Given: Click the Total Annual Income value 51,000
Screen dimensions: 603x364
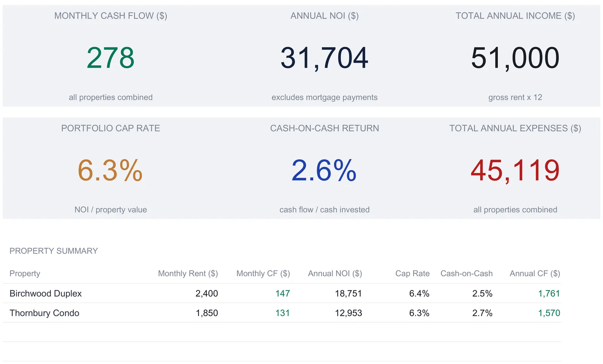Looking at the screenshot, I should (x=515, y=58).
